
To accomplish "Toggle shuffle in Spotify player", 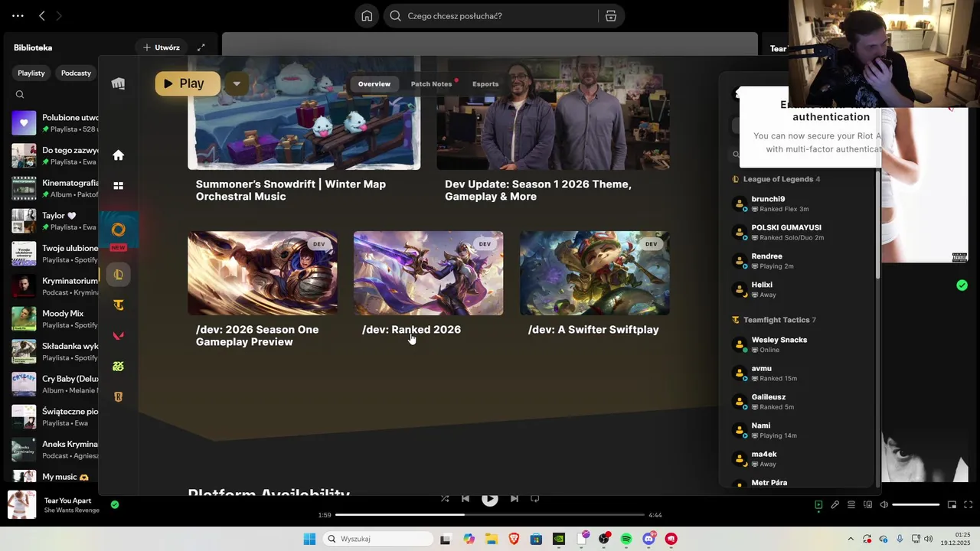I will pyautogui.click(x=445, y=498).
